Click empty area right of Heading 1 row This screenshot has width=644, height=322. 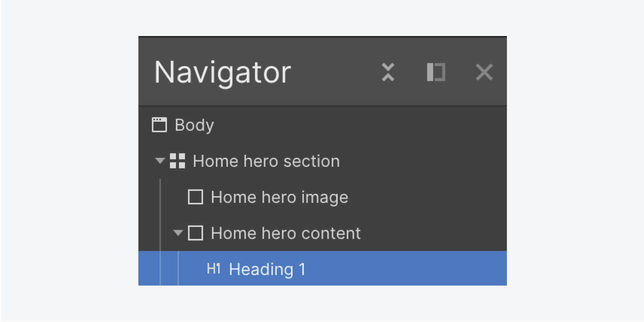(x=408, y=268)
